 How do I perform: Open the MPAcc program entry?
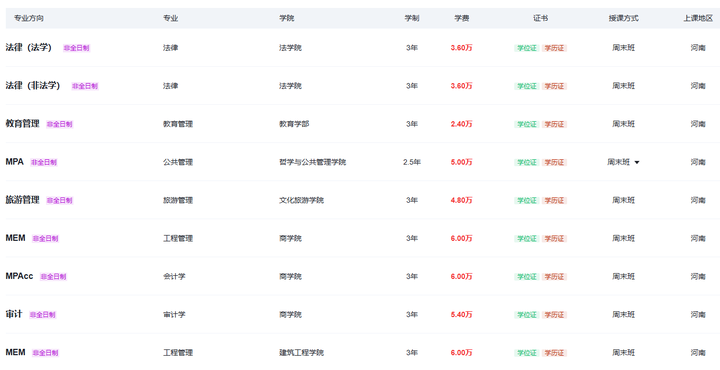click(19, 276)
